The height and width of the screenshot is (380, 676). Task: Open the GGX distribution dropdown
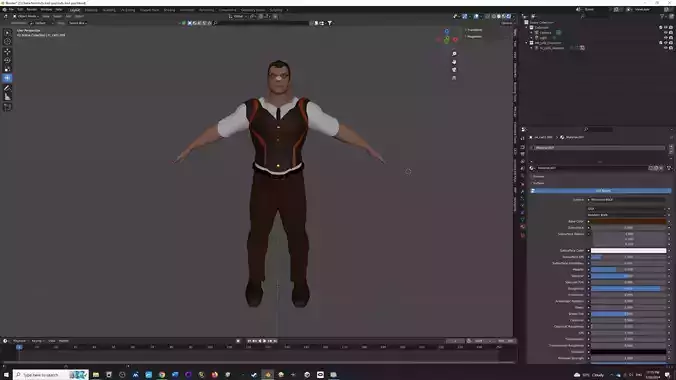(x=627, y=209)
